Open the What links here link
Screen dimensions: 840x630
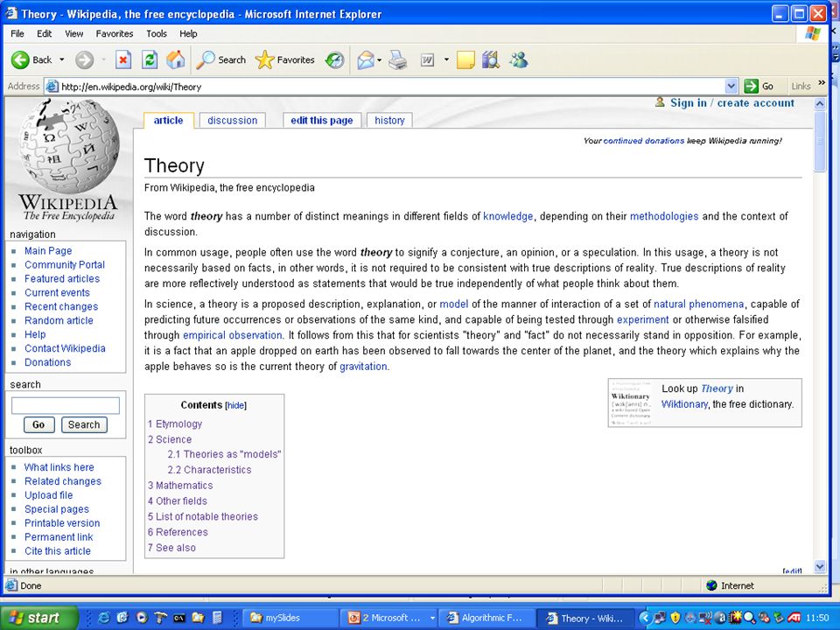pos(59,467)
